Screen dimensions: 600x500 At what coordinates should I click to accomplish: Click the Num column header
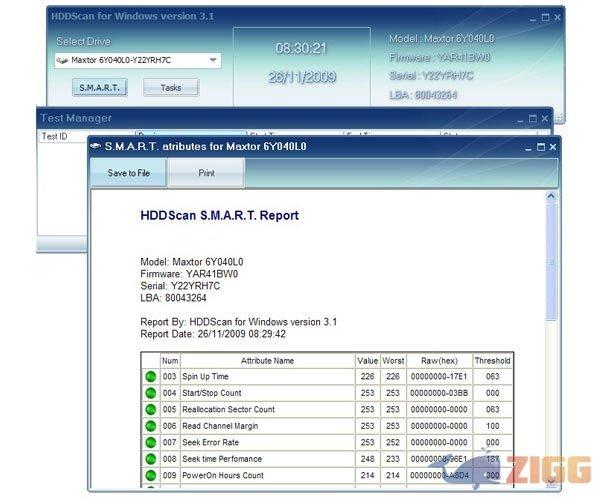click(170, 361)
